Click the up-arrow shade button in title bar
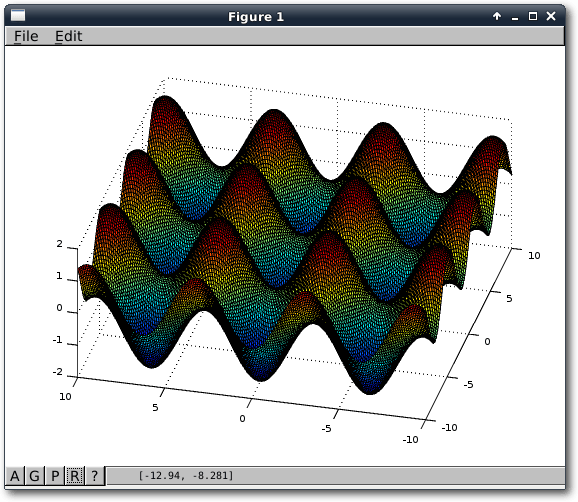The height and width of the screenshot is (502, 578). point(497,16)
